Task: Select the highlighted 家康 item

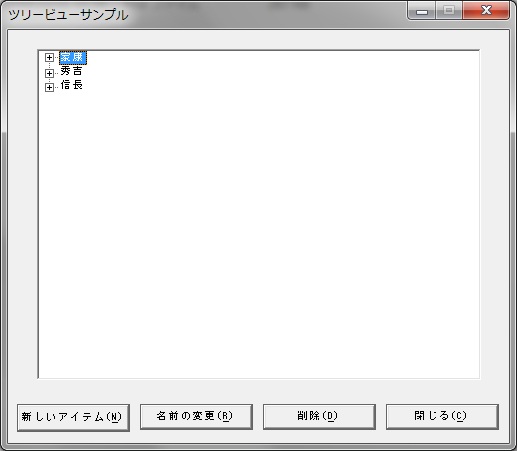Action: pyautogui.click(x=73, y=57)
